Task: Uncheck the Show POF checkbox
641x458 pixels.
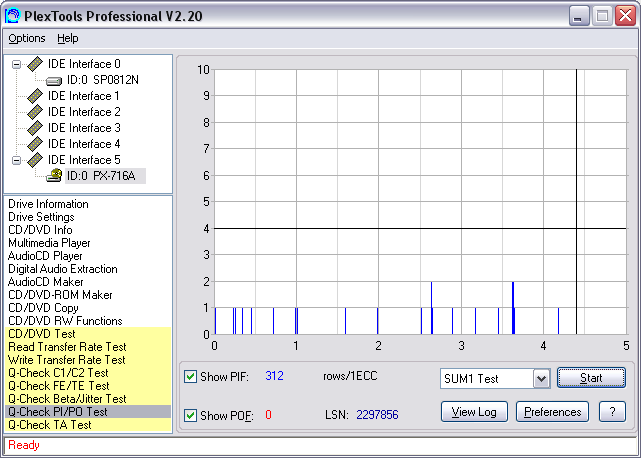Action: (x=190, y=415)
